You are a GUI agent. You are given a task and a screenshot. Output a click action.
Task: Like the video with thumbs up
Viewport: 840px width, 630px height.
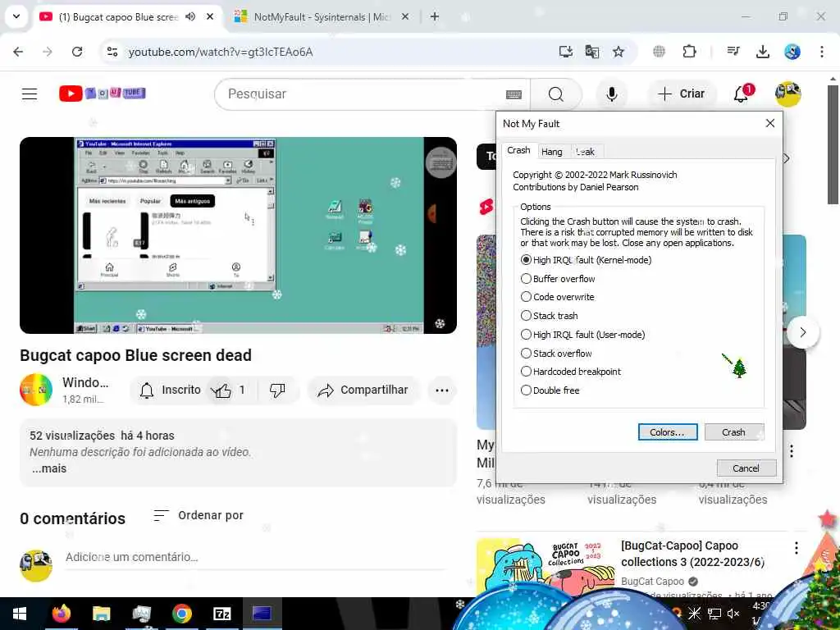[228, 390]
